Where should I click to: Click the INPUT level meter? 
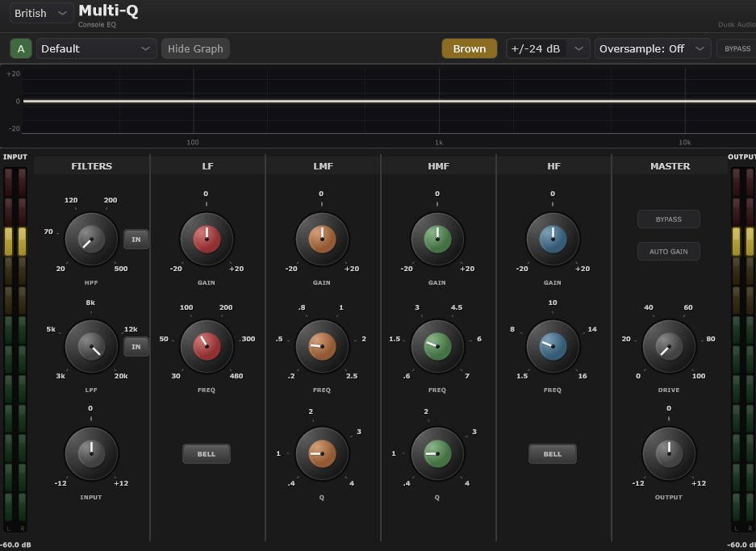pyautogui.click(x=15, y=350)
